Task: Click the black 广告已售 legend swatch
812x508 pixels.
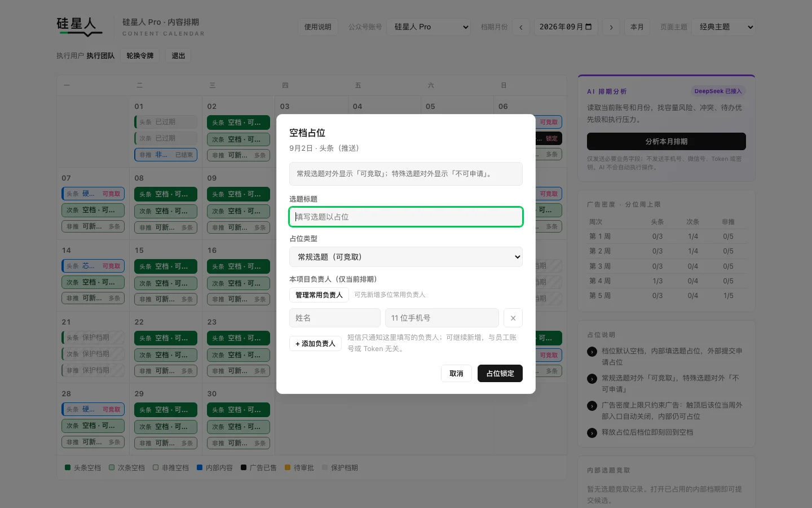Action: (244, 467)
